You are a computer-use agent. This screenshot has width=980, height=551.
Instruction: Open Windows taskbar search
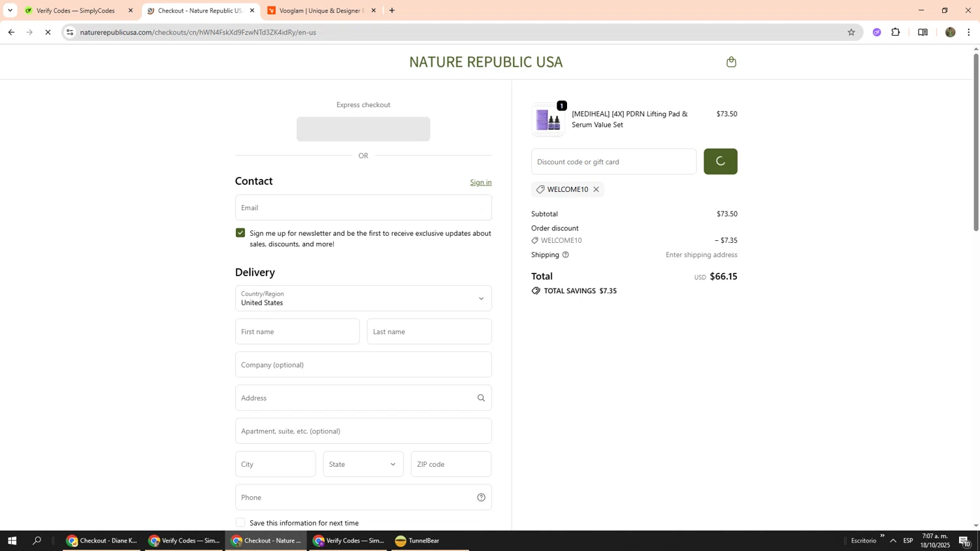click(x=37, y=541)
